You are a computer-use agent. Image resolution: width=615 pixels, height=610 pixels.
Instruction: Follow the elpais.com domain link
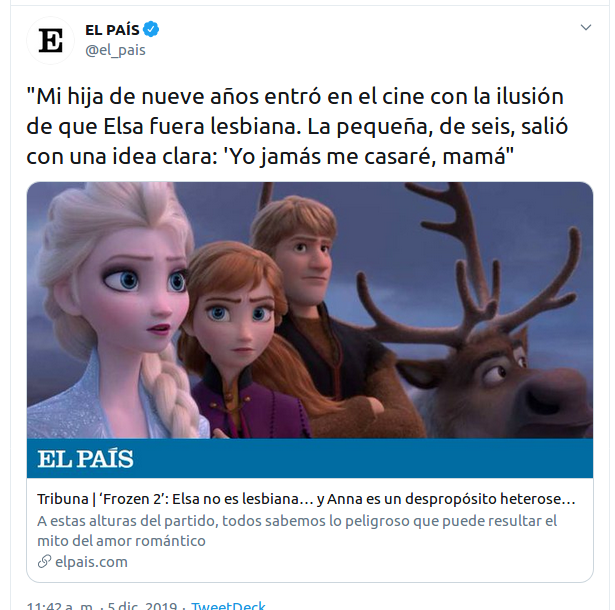click(91, 562)
